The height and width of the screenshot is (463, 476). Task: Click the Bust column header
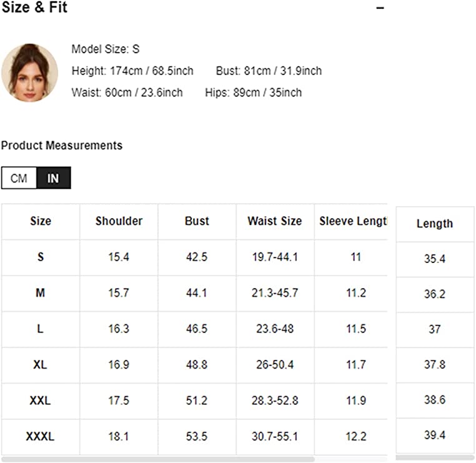click(197, 221)
